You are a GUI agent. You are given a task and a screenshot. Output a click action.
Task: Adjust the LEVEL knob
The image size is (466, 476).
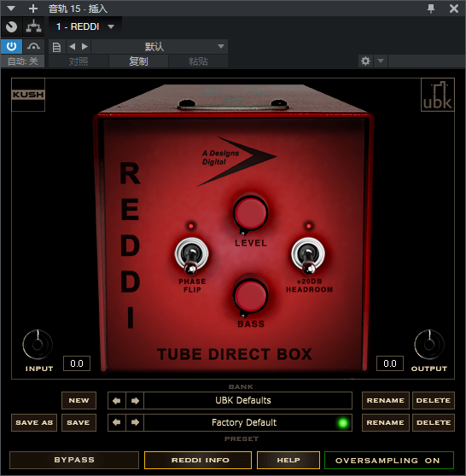click(x=251, y=213)
